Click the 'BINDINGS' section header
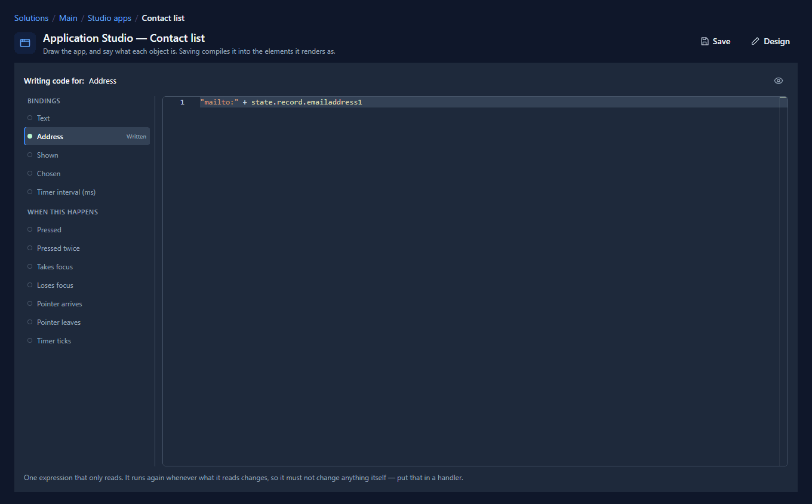812x504 pixels. [44, 101]
